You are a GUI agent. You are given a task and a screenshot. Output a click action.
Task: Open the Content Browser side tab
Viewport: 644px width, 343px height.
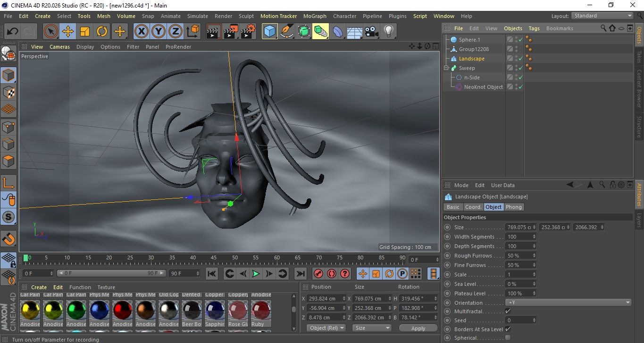639,88
